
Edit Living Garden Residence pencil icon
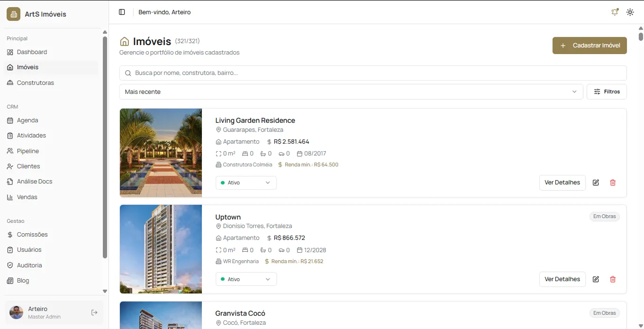596,183
